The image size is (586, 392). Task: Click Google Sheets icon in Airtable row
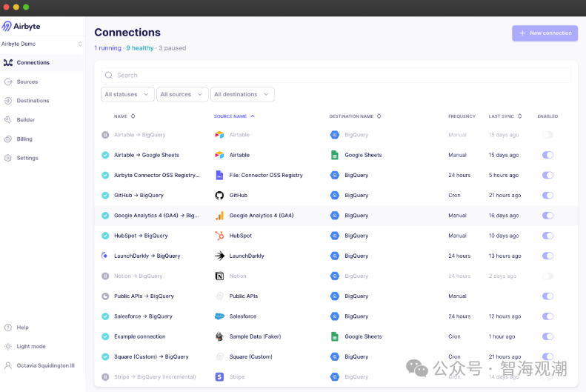[334, 155]
